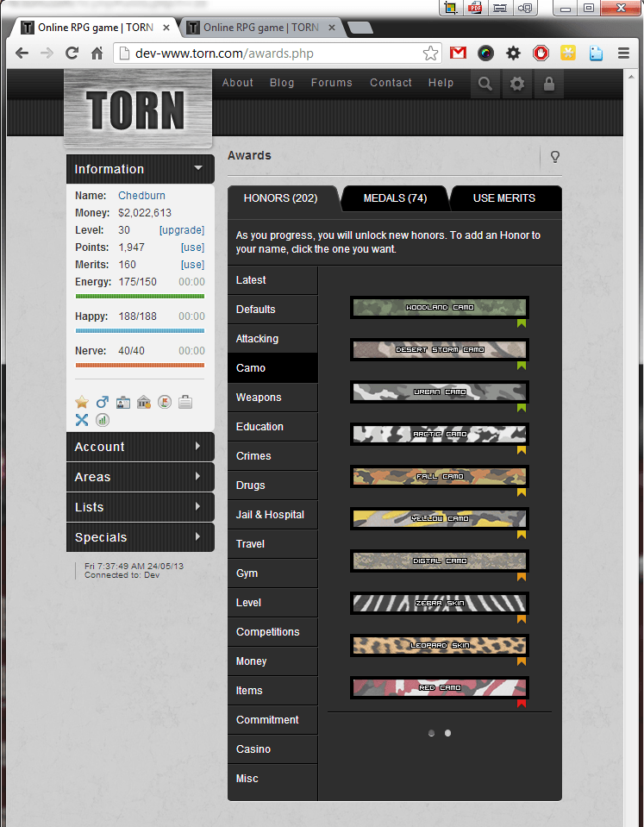Open the Forums link in top navigation
This screenshot has width=644, height=827.
(331, 83)
